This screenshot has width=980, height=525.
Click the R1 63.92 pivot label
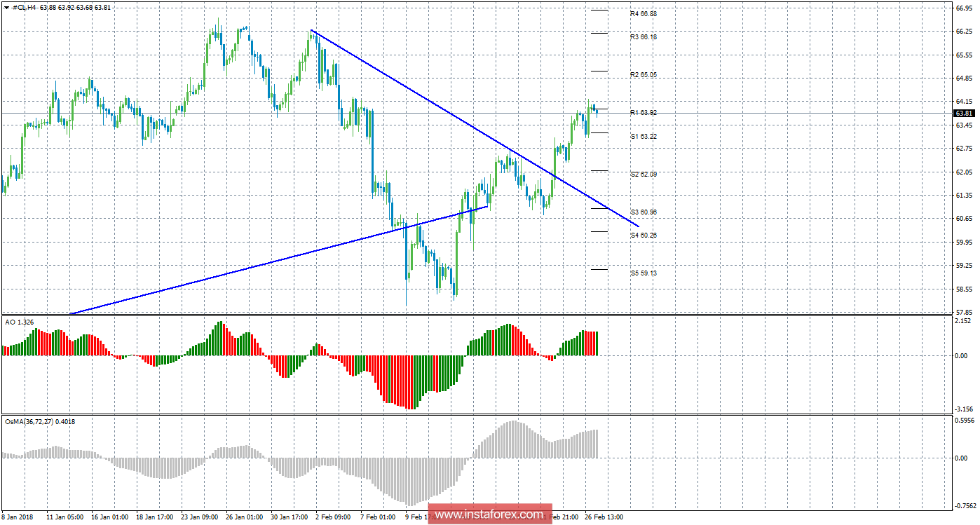coord(643,112)
